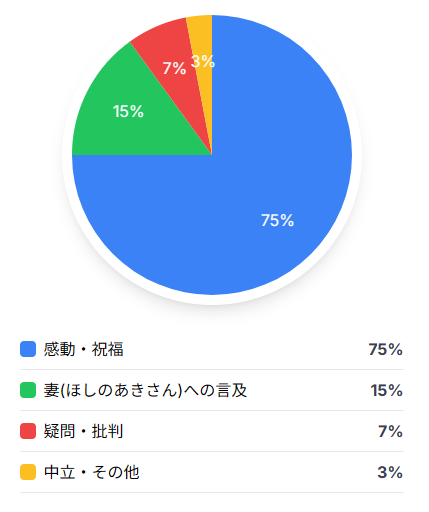Select the 中立・その他 legend label
Screen dimensions: 429x512
pyautogui.click(x=92, y=472)
